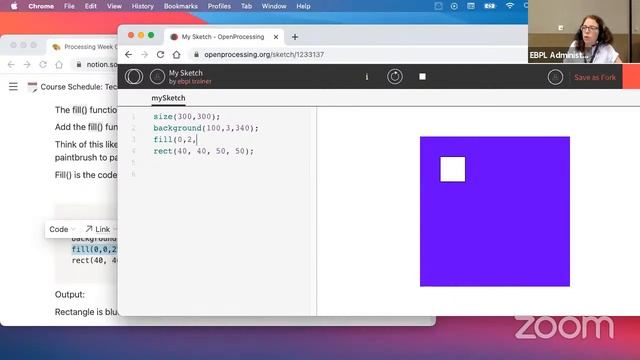The image size is (640, 360).
Task: Show sketch info panel
Action: tap(367, 77)
